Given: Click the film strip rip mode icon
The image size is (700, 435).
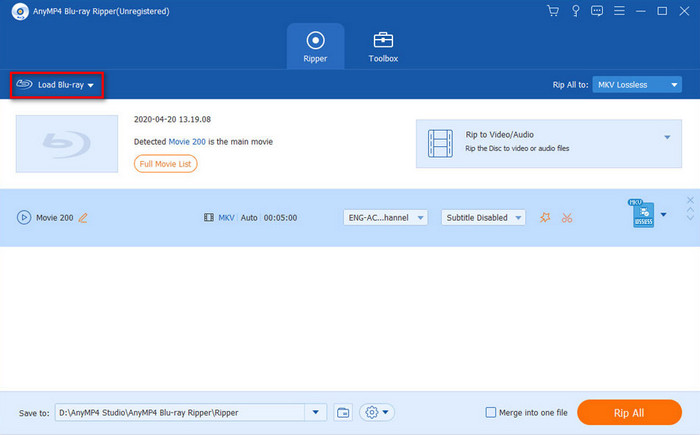Looking at the screenshot, I should [440, 143].
